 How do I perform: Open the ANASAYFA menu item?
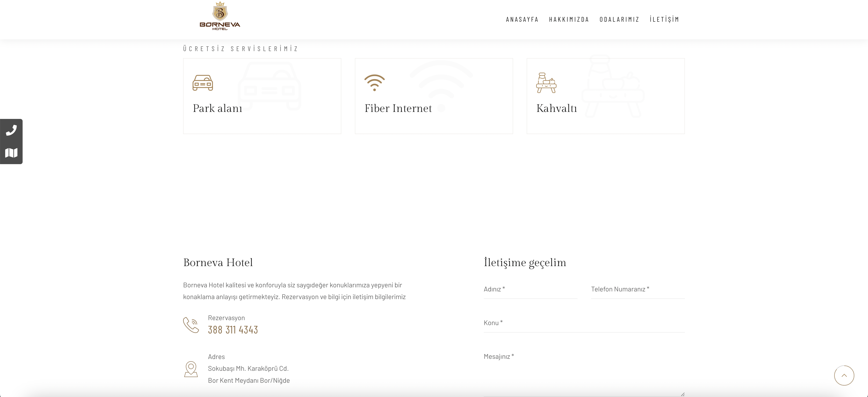[522, 19]
